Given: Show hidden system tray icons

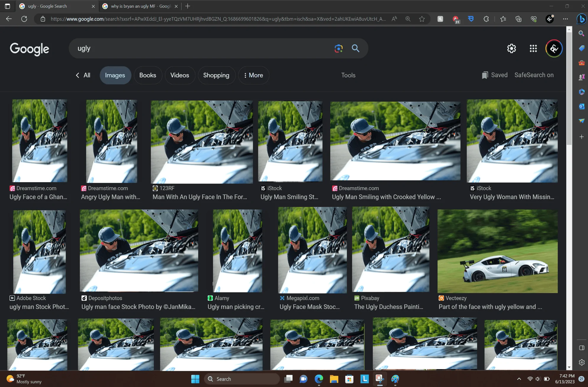Looking at the screenshot, I should 519,379.
